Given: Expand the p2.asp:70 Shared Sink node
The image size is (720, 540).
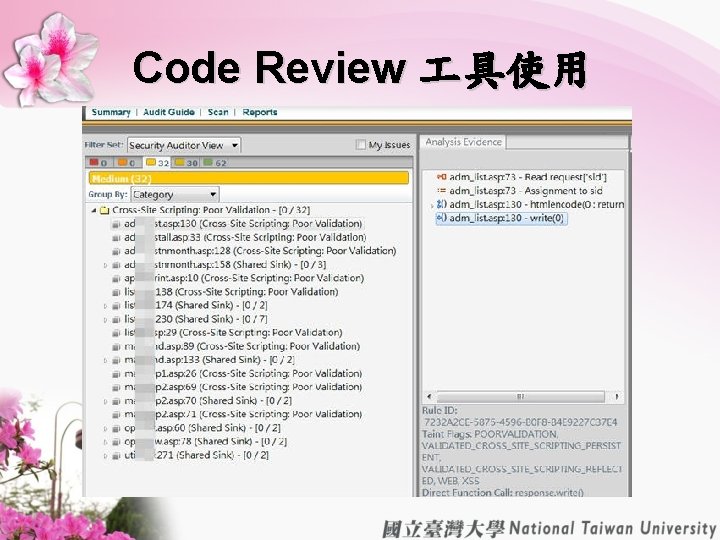Looking at the screenshot, I should tap(105, 401).
